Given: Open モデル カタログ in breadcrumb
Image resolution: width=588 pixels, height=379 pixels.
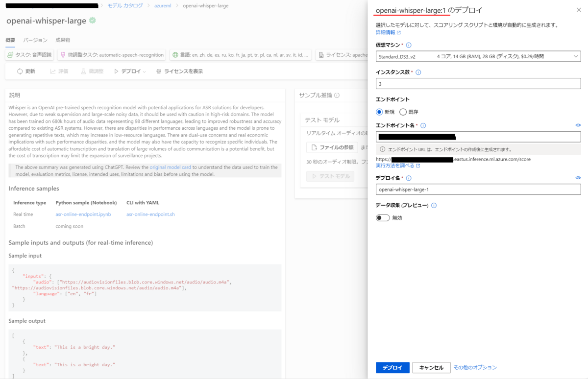Looking at the screenshot, I should click(125, 5).
